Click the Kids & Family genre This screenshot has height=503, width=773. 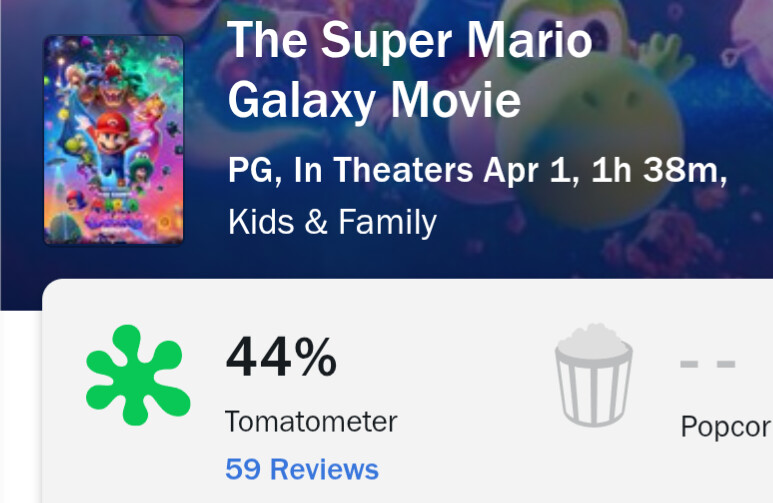(332, 221)
